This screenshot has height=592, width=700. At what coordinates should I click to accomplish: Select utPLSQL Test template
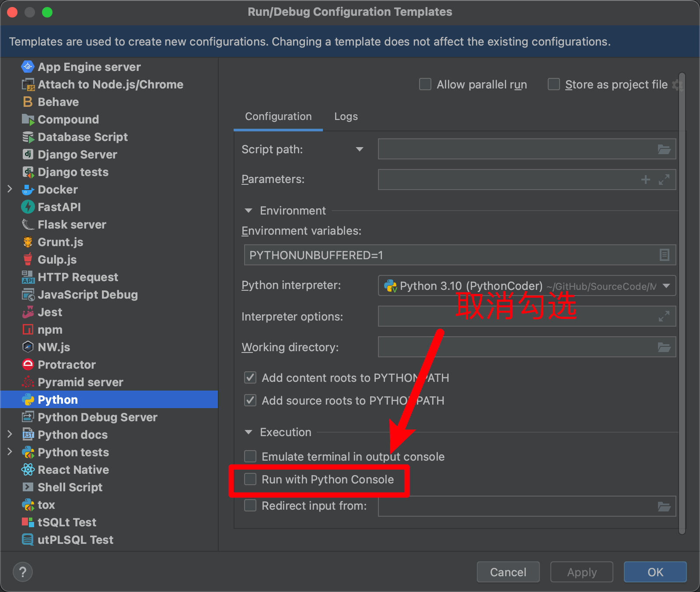[109, 539]
